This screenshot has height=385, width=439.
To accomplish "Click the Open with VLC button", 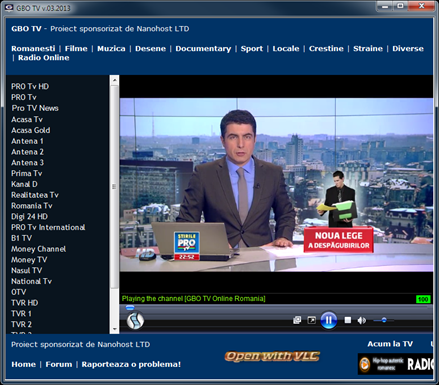I will [272, 356].
